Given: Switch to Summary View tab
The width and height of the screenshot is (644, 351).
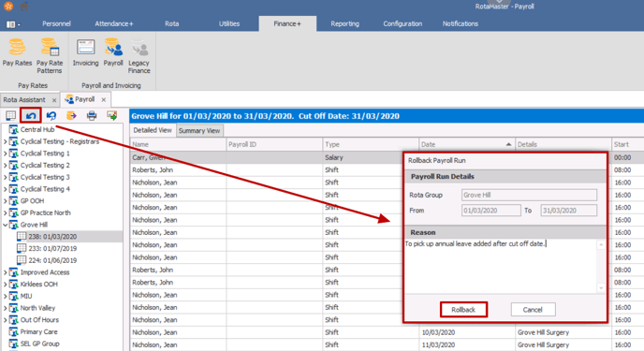Looking at the screenshot, I should tap(199, 130).
